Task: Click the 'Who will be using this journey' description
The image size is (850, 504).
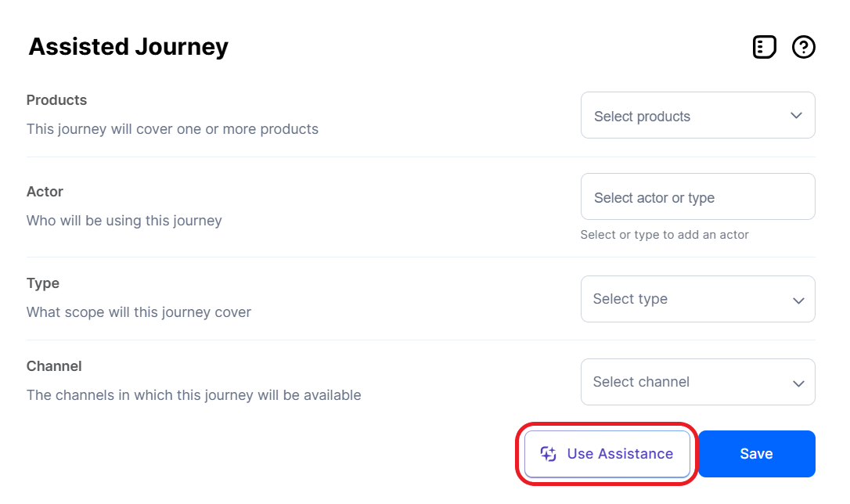Action: point(124,221)
